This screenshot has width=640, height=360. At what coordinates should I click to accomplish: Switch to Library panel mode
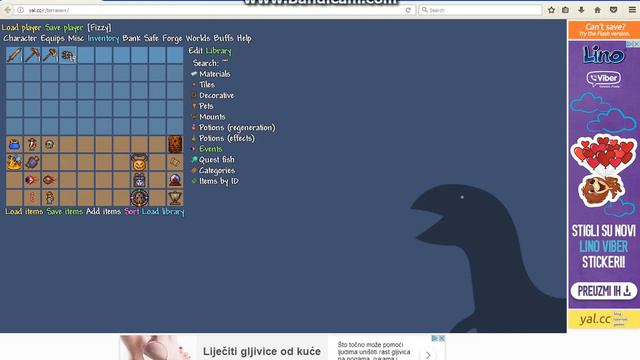click(x=218, y=51)
